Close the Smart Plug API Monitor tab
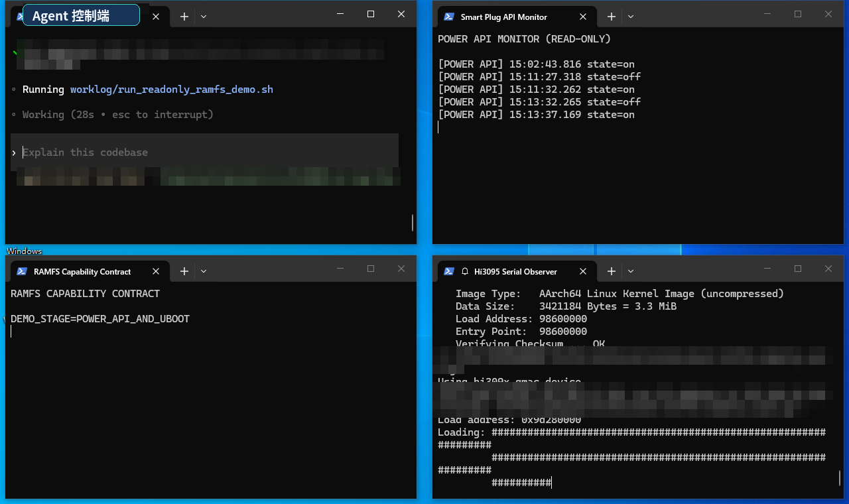The image size is (849, 504). (583, 17)
